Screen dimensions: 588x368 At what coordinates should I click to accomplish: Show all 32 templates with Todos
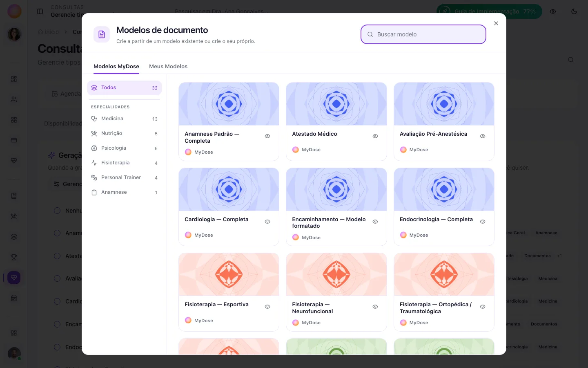(x=124, y=88)
